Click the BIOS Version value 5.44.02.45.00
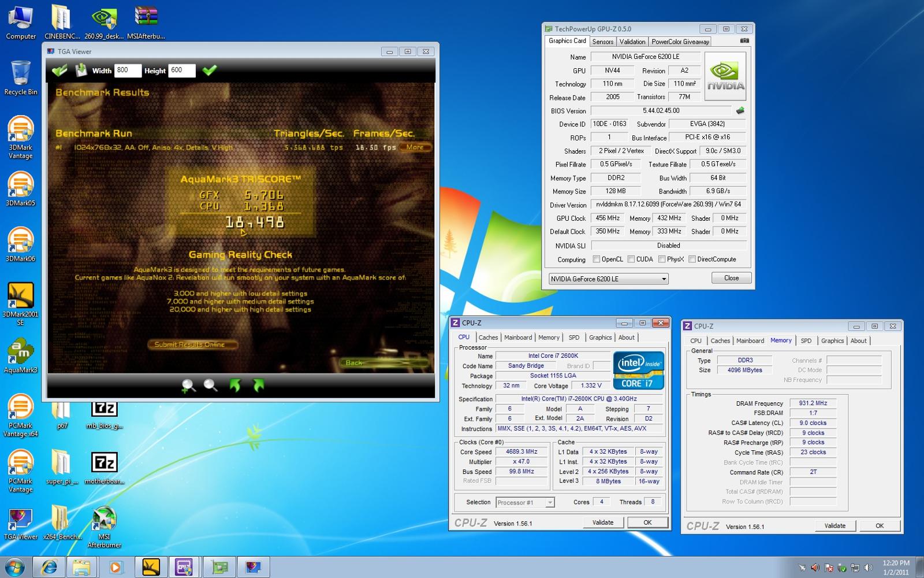Viewport: 924px width, 578px height. click(x=661, y=110)
